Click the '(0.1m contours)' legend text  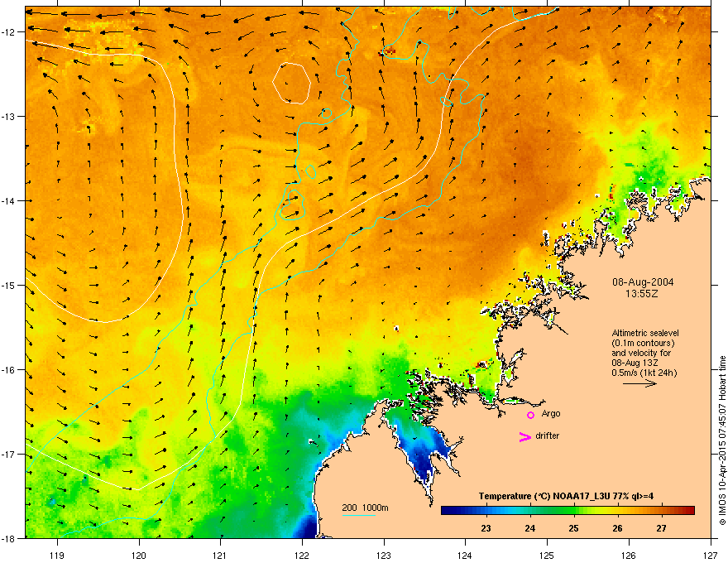643,344
